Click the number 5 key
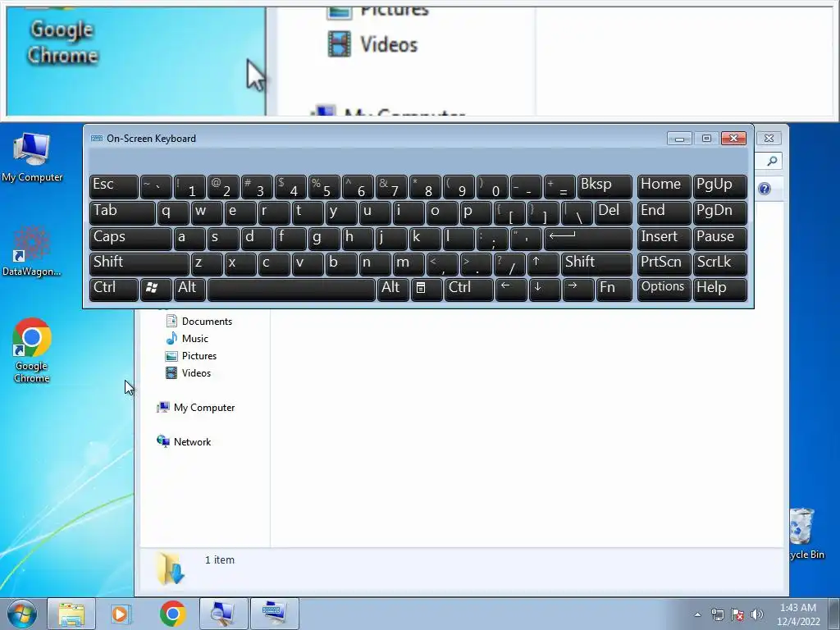 (x=324, y=186)
